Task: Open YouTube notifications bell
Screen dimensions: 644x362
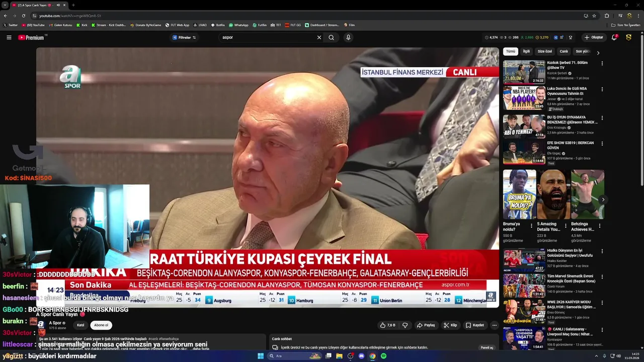Action: [614, 37]
